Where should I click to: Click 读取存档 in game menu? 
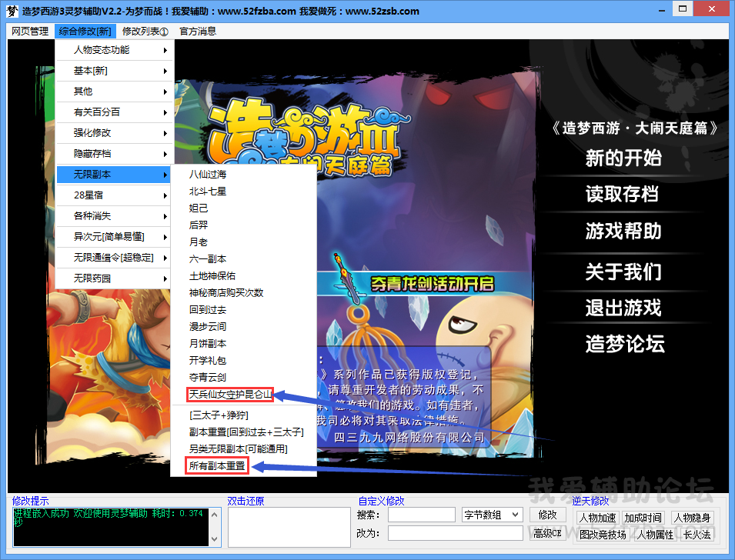[622, 194]
